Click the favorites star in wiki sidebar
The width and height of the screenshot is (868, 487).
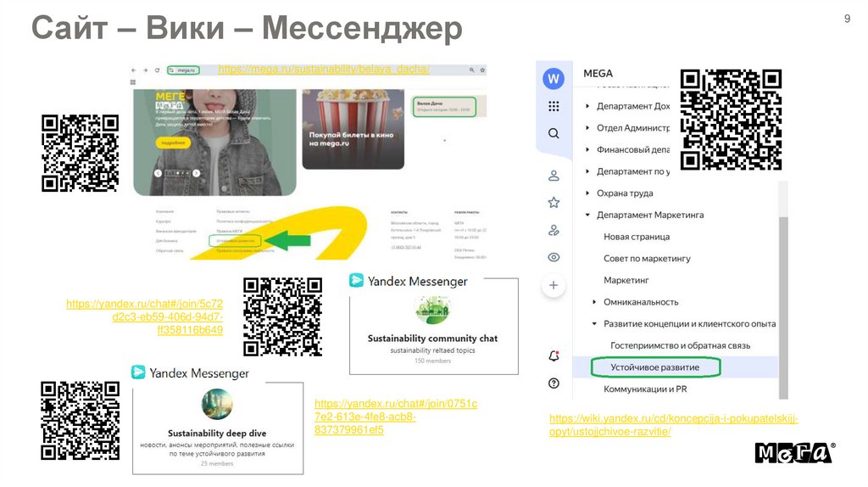pos(554,203)
